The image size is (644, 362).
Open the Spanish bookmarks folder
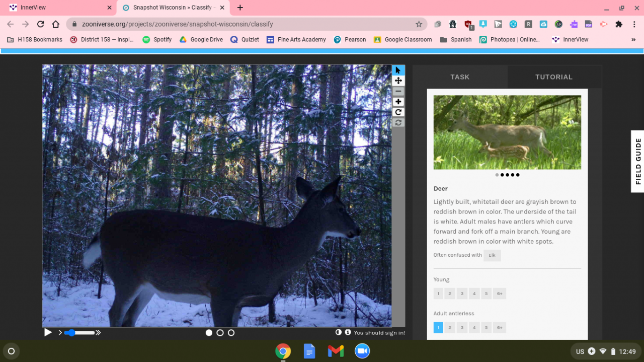point(456,39)
